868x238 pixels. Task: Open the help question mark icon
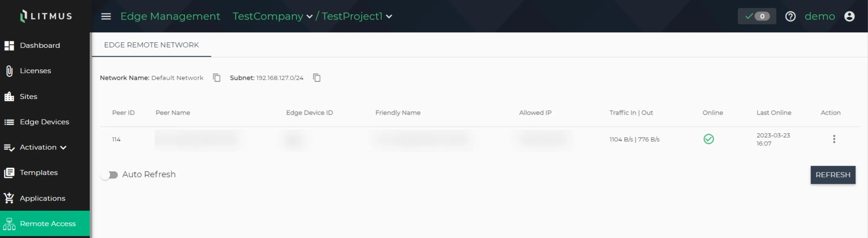790,16
